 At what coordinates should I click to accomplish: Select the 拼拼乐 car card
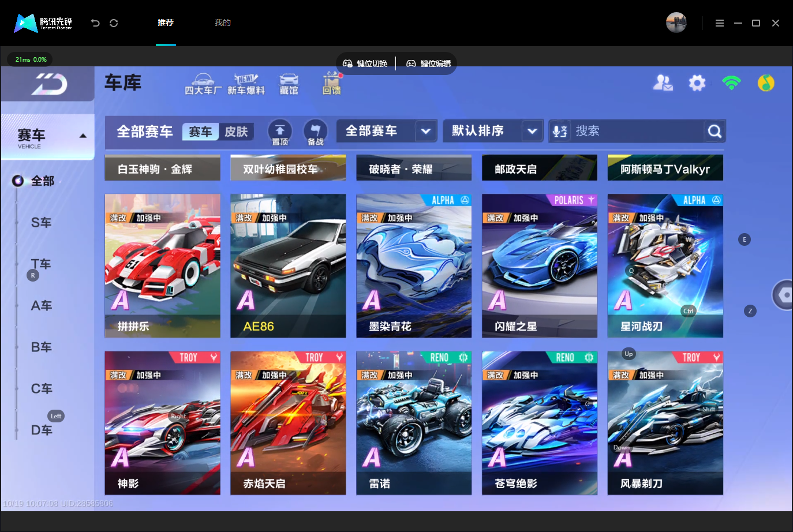pos(163,266)
